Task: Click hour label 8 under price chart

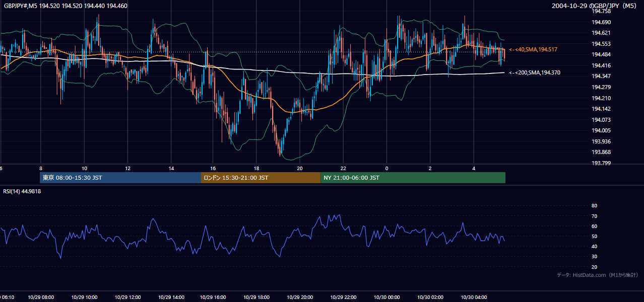Action: click(41, 168)
